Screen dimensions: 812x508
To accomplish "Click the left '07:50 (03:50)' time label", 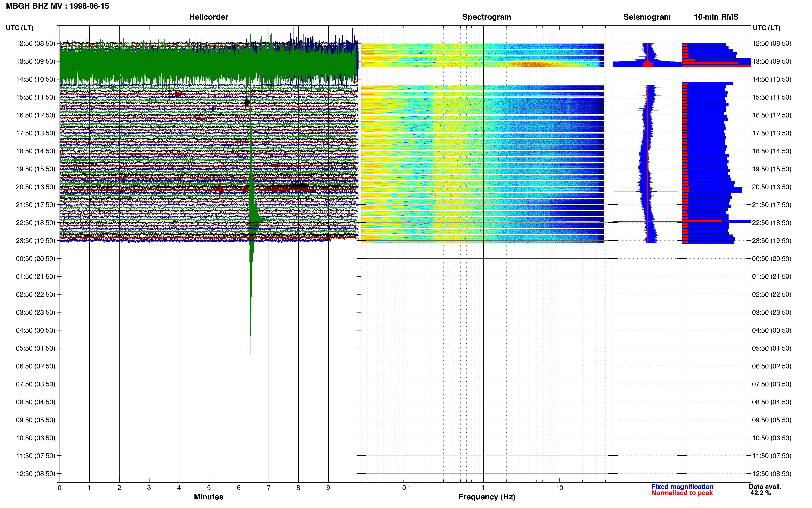I will 36,384.
